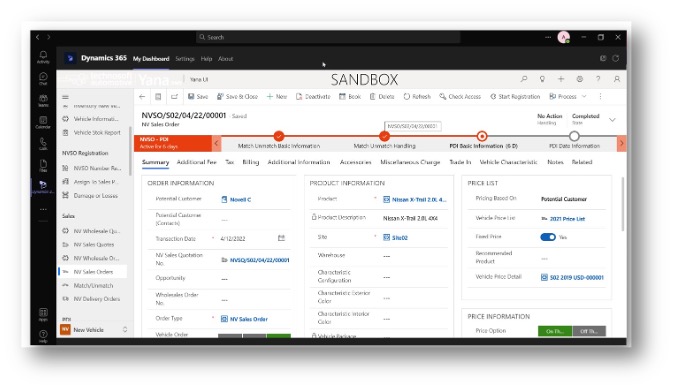
Task: Collapse the NVSO - PDI process stage flag
Action: [x=216, y=143]
